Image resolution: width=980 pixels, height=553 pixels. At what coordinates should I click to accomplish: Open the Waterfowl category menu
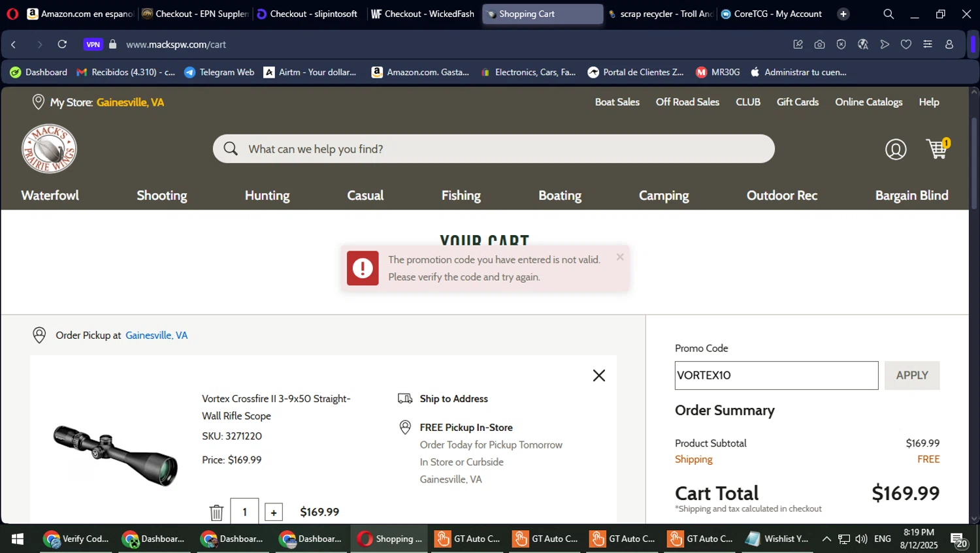pyautogui.click(x=50, y=195)
